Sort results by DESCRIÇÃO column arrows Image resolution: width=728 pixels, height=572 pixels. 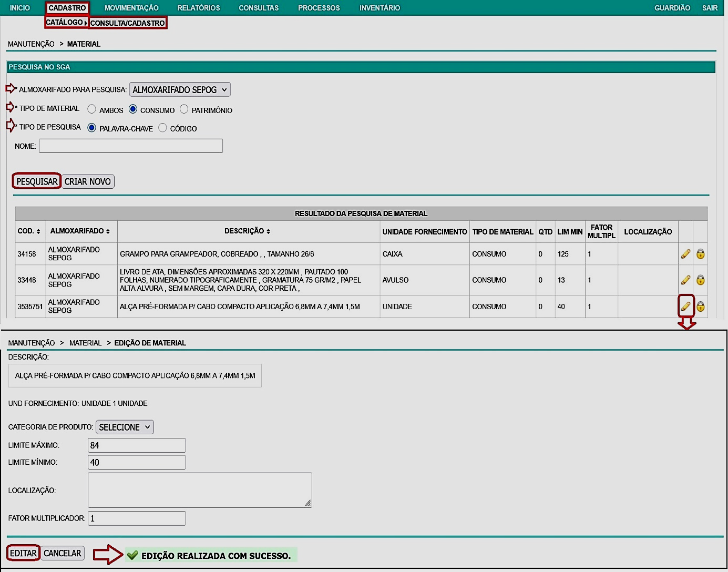(x=268, y=231)
